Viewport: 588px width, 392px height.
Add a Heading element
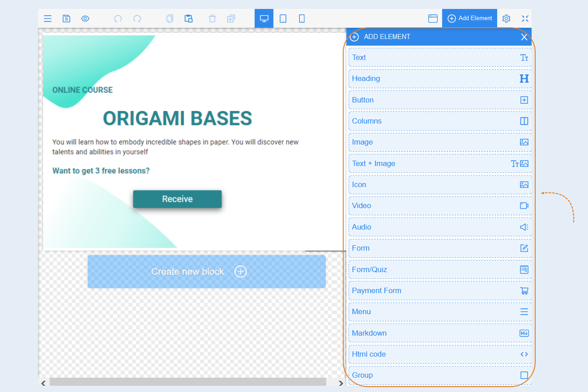(440, 79)
